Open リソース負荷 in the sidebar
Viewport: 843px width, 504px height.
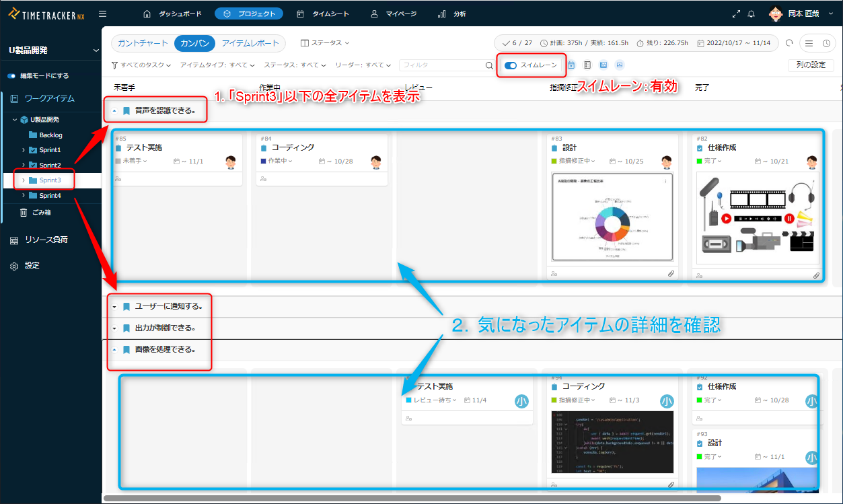[x=46, y=240]
